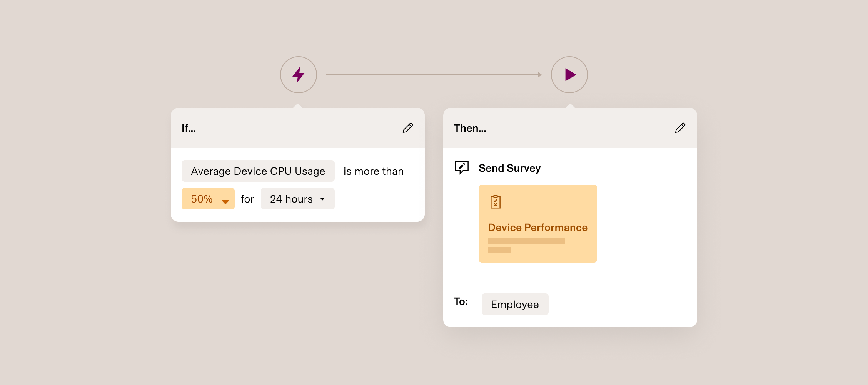Click the Send Survey action label
Screen dimensions: 868x385
click(x=509, y=168)
